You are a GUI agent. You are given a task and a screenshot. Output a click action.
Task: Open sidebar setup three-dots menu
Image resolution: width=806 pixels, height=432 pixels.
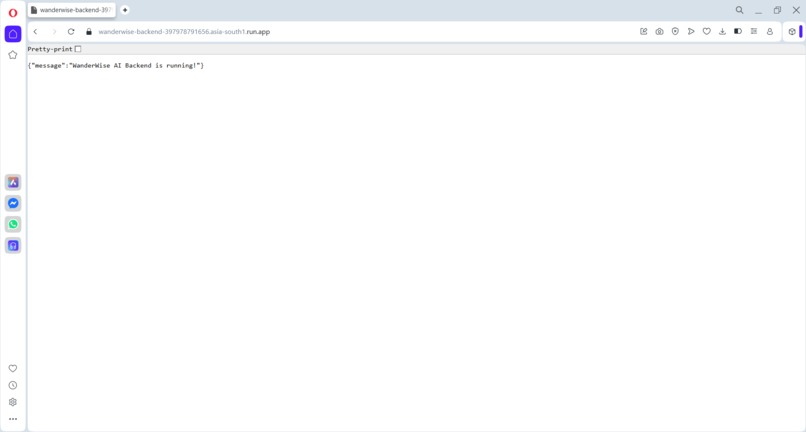tap(13, 419)
